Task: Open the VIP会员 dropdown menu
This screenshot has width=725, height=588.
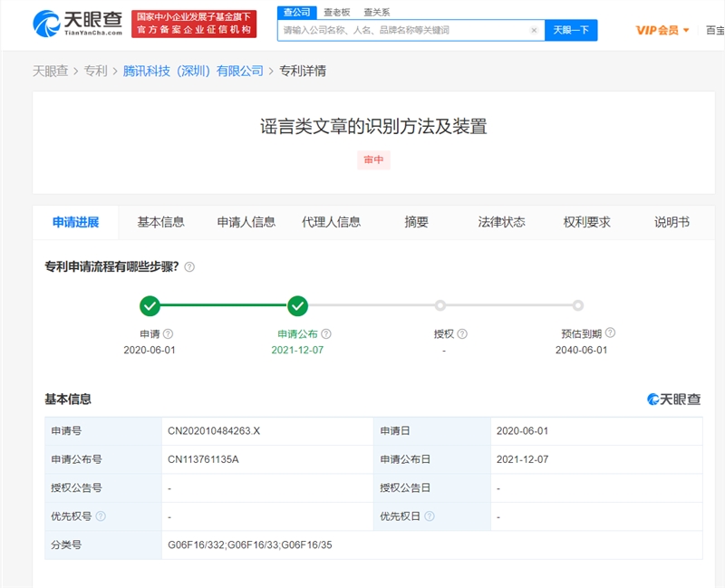Action: point(662,30)
